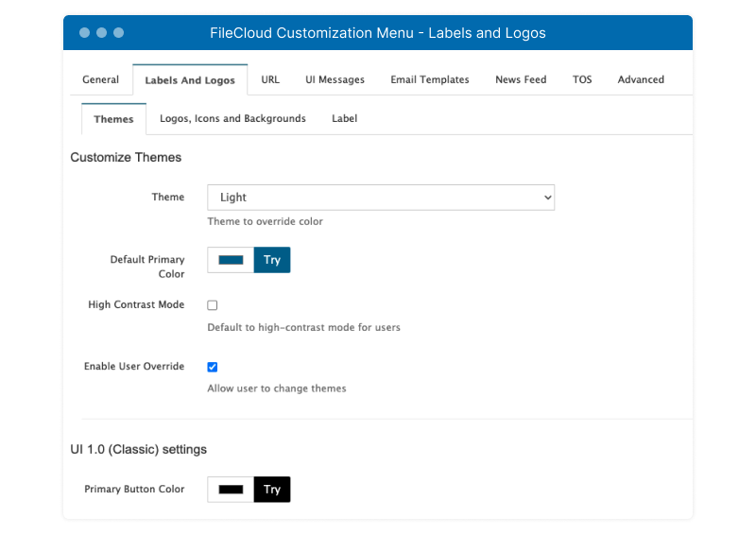Click the Theme dropdown chevron arrow
This screenshot has width=756, height=535.
coord(548,198)
